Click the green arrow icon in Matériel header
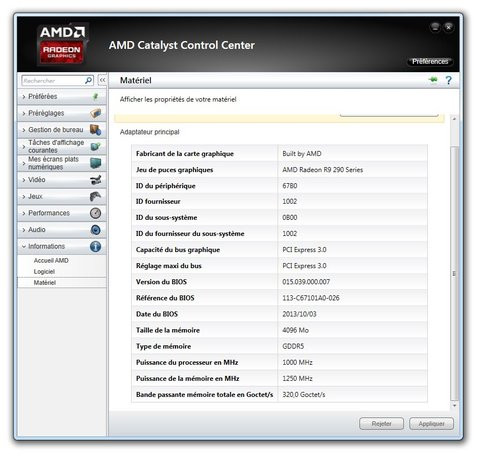This screenshot has height=458, width=480. pyautogui.click(x=433, y=80)
